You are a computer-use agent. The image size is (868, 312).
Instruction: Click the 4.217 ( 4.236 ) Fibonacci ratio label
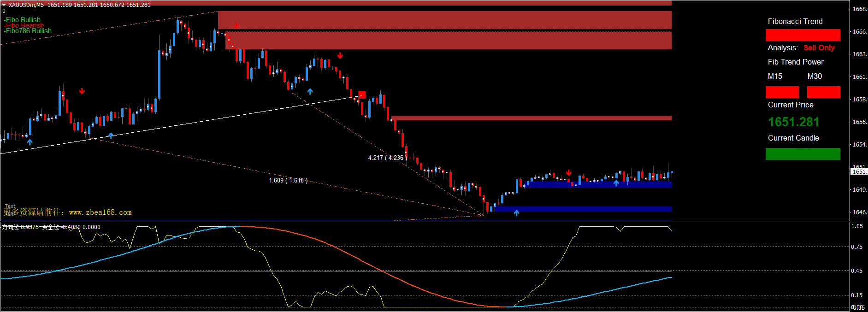[x=388, y=158]
